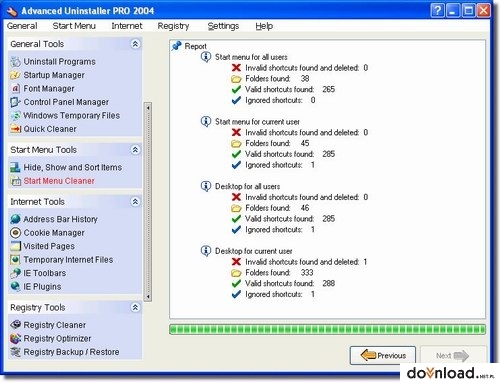Open the Font Manager link

click(x=49, y=89)
